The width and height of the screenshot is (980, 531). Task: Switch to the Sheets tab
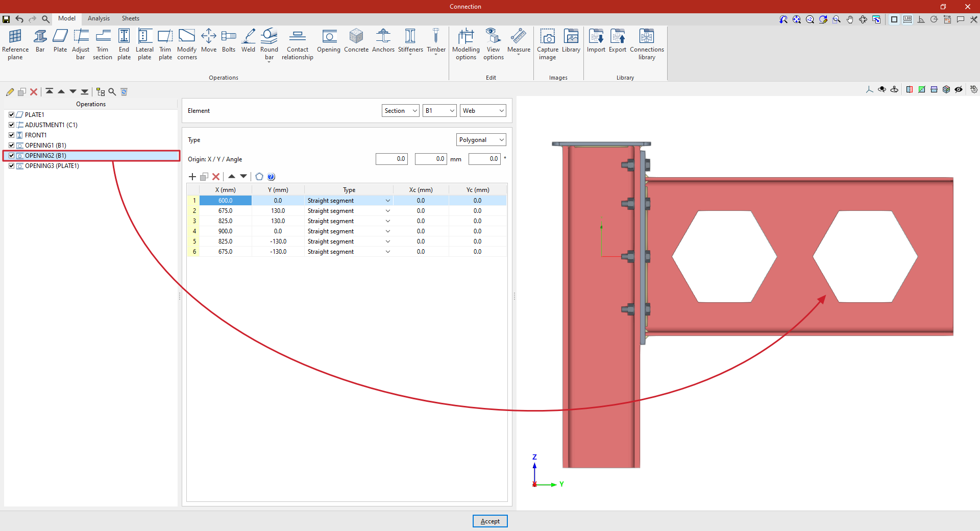130,18
